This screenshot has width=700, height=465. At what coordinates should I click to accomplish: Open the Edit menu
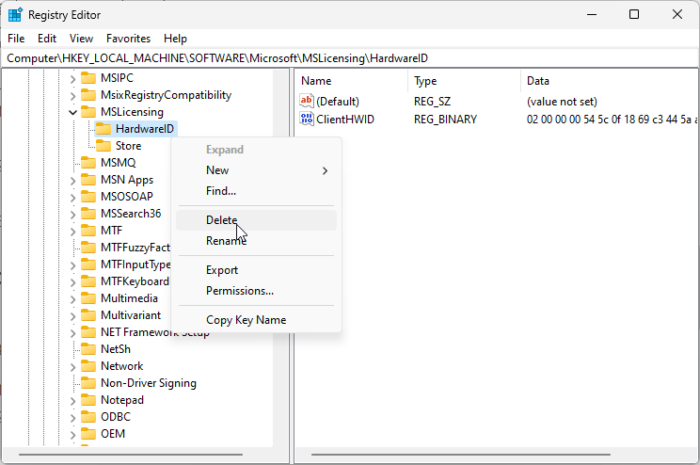(x=47, y=39)
